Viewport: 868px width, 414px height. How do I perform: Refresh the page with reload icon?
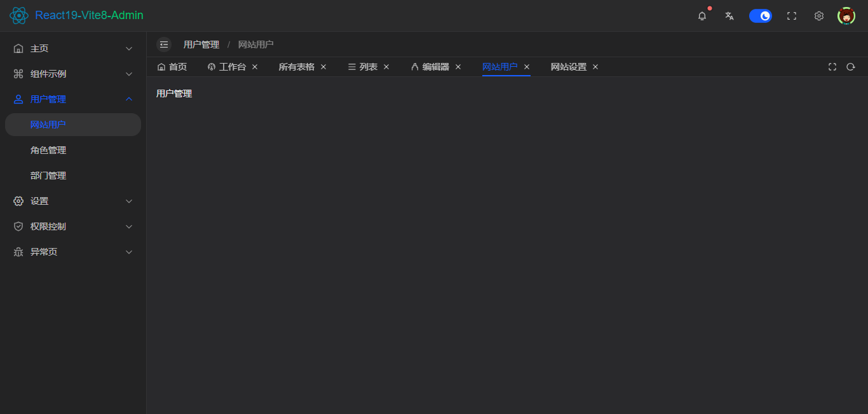[x=851, y=67]
